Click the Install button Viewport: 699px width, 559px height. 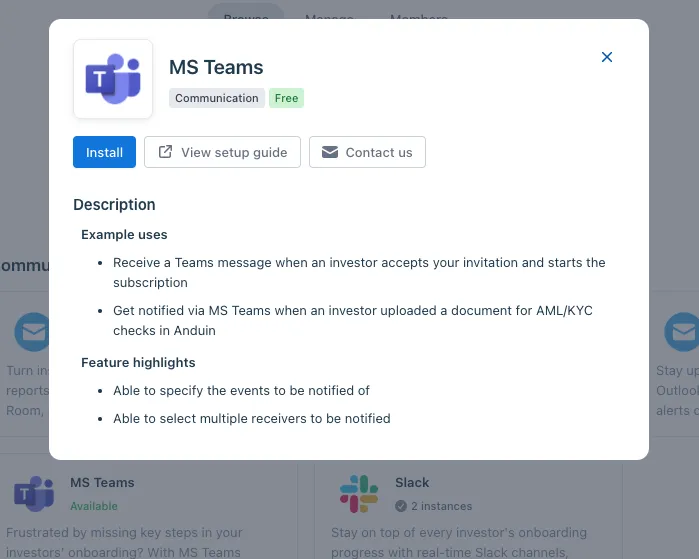[104, 152]
